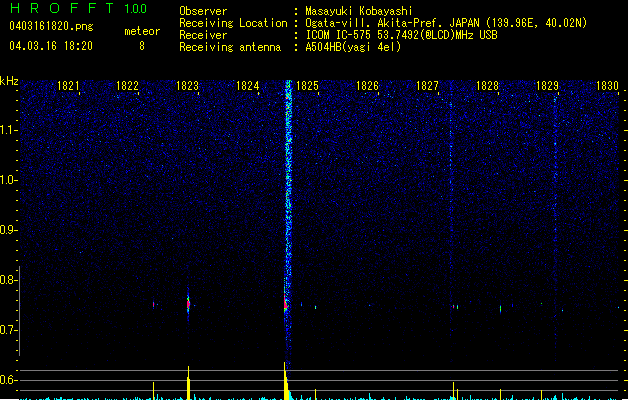Click the 1.0 kHz frequency axis label
The image size is (629, 400).
[8, 180]
